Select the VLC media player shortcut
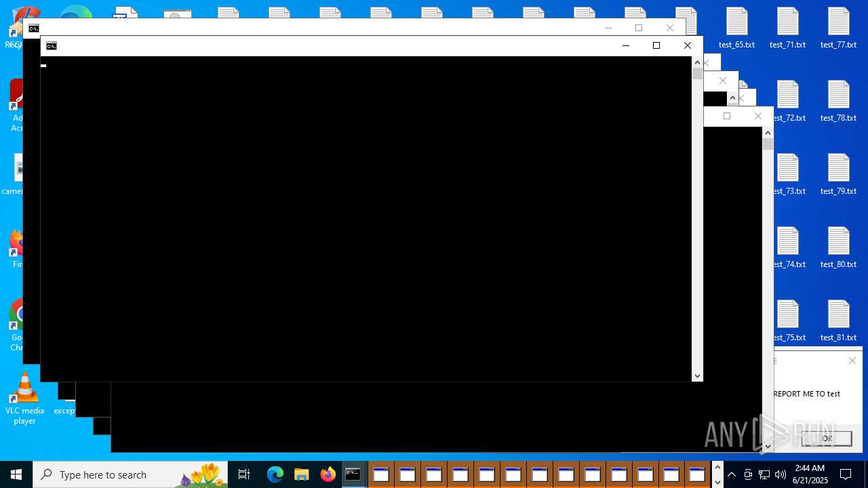 (24, 399)
